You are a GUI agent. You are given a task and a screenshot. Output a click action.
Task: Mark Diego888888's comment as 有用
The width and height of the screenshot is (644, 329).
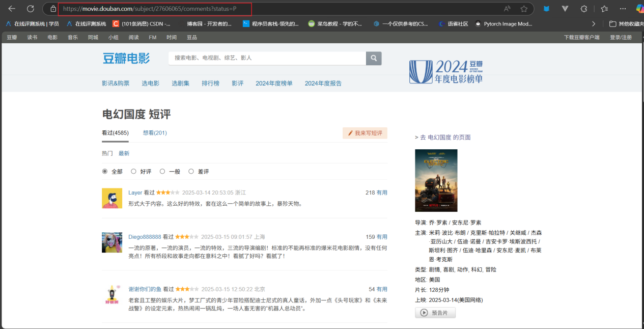pos(382,237)
